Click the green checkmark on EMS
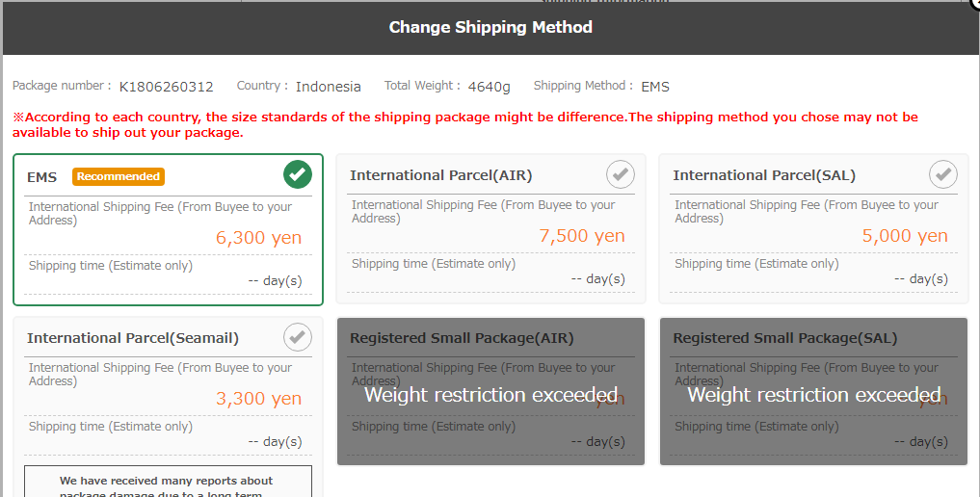The width and height of the screenshot is (980, 497). click(298, 175)
